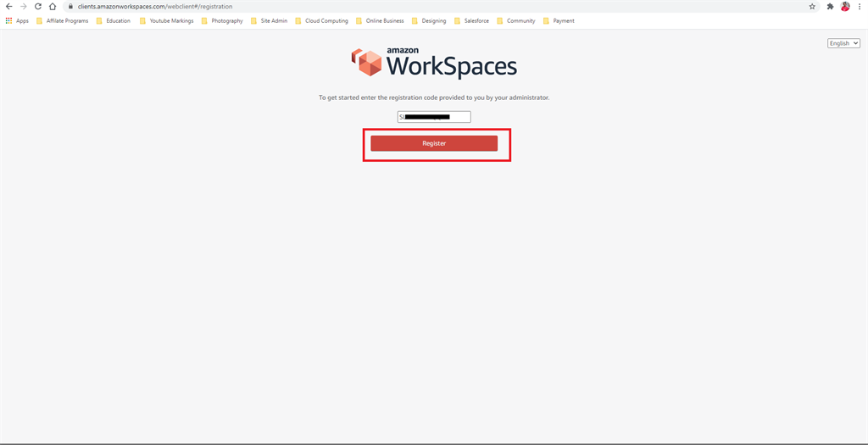Open the Designing bookmark folder
Viewport: 868px width, 445px height.
429,21
